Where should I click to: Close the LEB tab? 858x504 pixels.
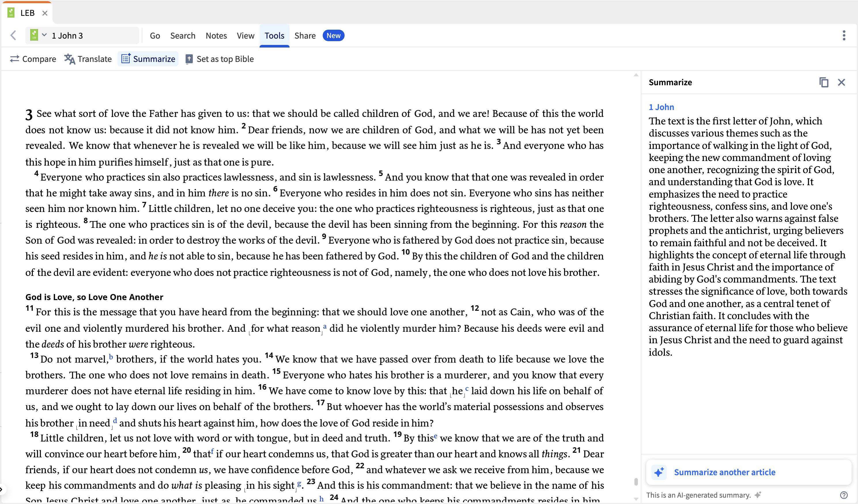(x=45, y=13)
